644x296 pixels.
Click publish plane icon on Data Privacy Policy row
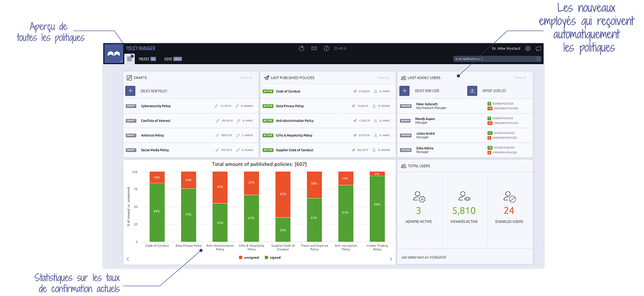353,106
